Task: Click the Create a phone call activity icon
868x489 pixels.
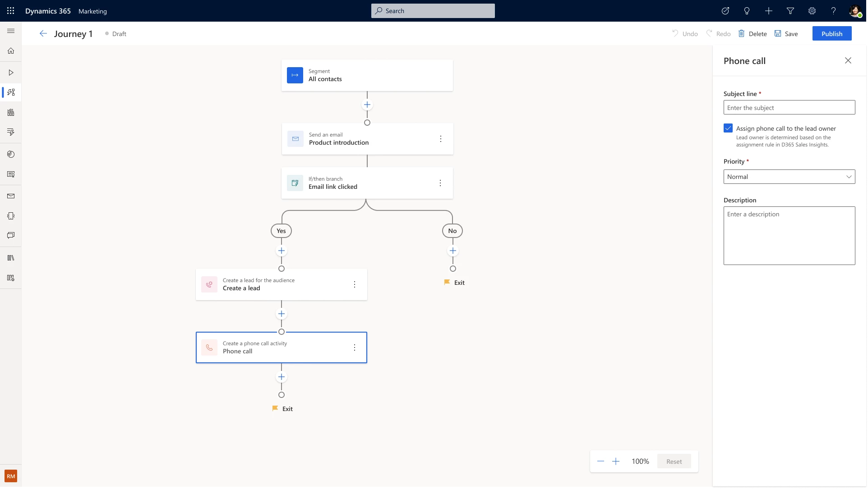Action: pos(208,347)
